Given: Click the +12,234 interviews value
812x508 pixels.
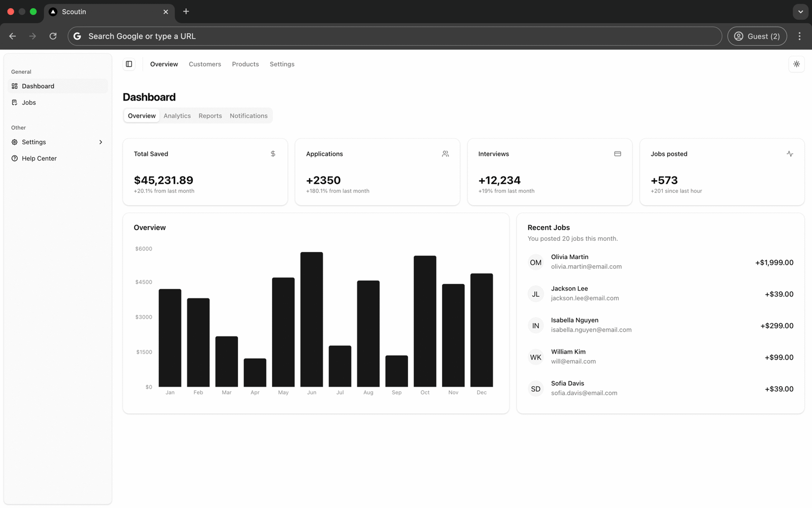Looking at the screenshot, I should (x=499, y=180).
